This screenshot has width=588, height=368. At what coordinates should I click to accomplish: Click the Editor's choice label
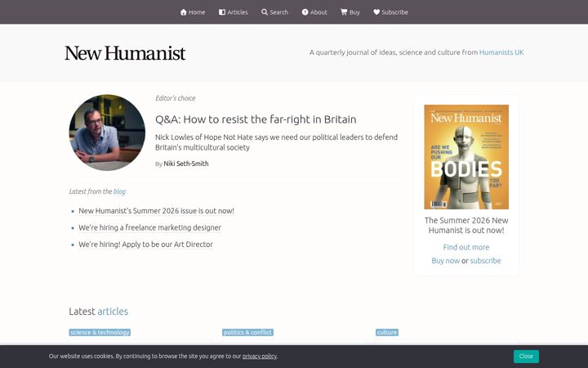coord(176,98)
